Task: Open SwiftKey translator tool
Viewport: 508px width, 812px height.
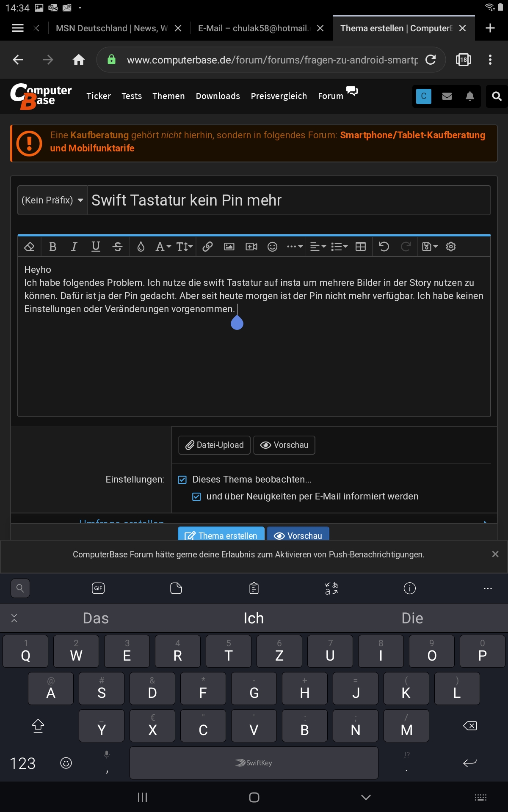Action: [332, 588]
